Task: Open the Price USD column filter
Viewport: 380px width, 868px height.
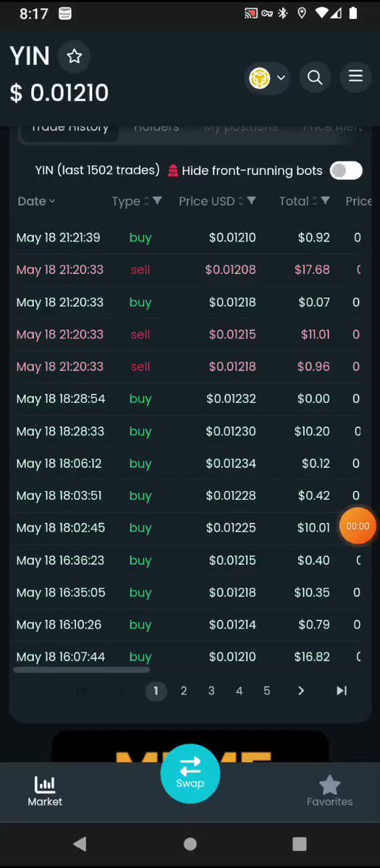Action: [x=251, y=200]
